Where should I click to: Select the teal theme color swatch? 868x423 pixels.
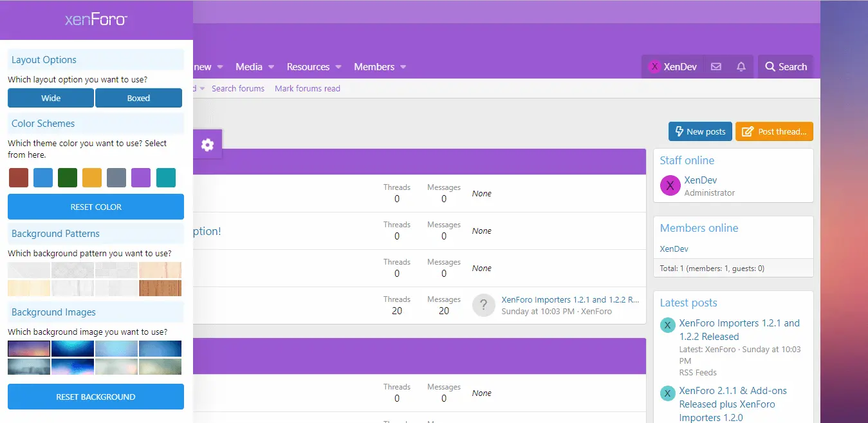click(166, 178)
